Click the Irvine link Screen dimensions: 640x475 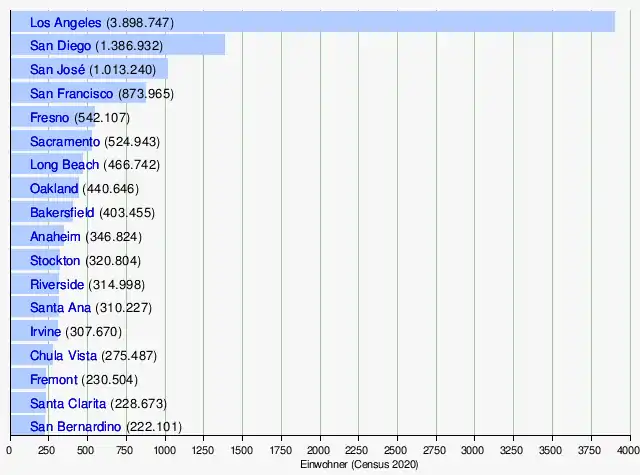(x=45, y=331)
